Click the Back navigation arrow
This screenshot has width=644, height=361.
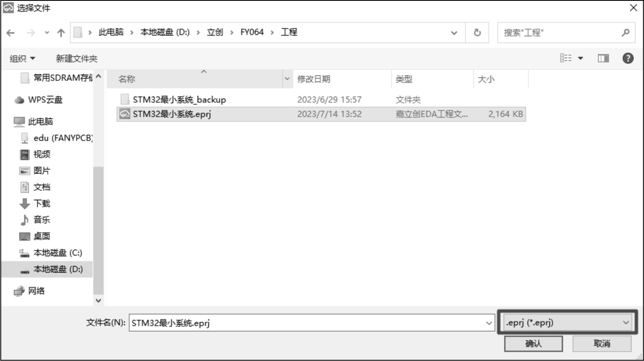pyautogui.click(x=11, y=33)
